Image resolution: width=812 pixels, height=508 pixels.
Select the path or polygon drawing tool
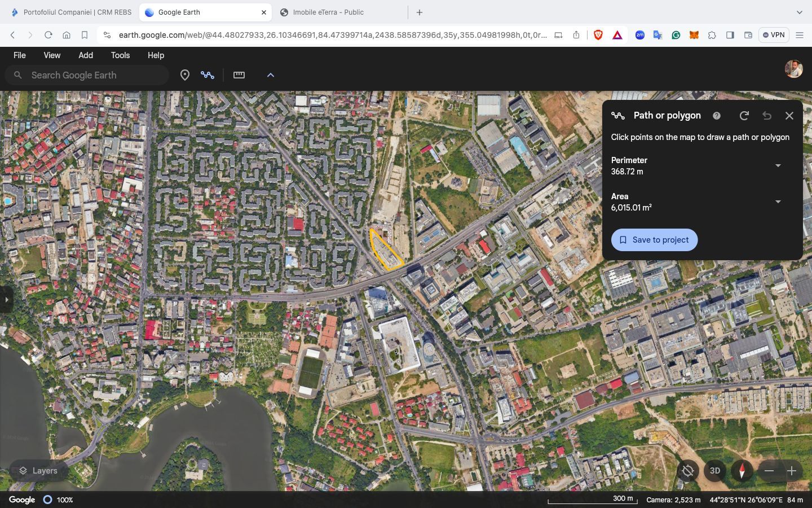coord(208,75)
